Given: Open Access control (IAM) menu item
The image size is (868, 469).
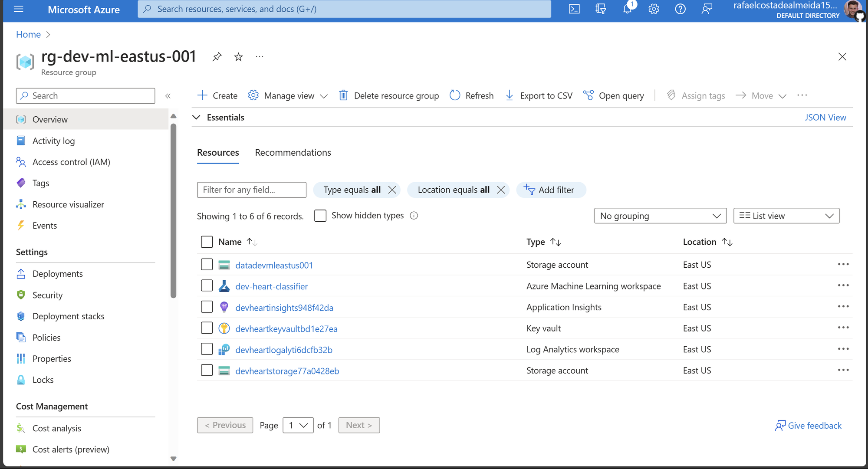Looking at the screenshot, I should (71, 162).
